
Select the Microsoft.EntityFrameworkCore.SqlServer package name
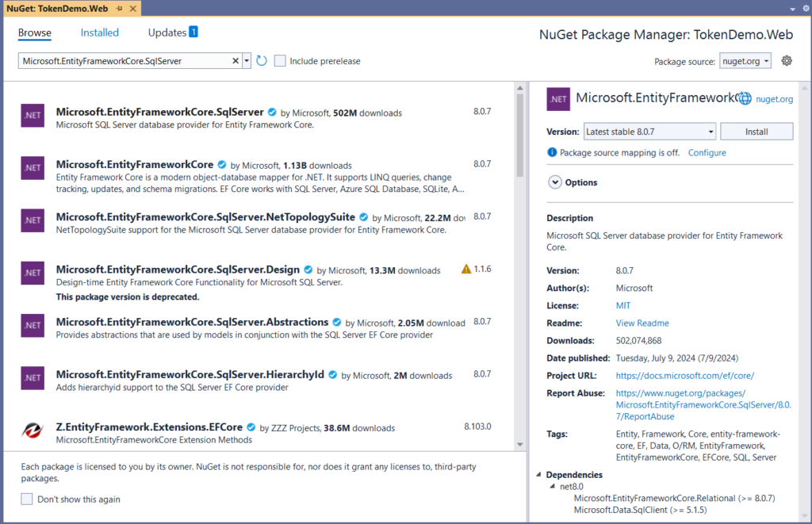tap(159, 112)
